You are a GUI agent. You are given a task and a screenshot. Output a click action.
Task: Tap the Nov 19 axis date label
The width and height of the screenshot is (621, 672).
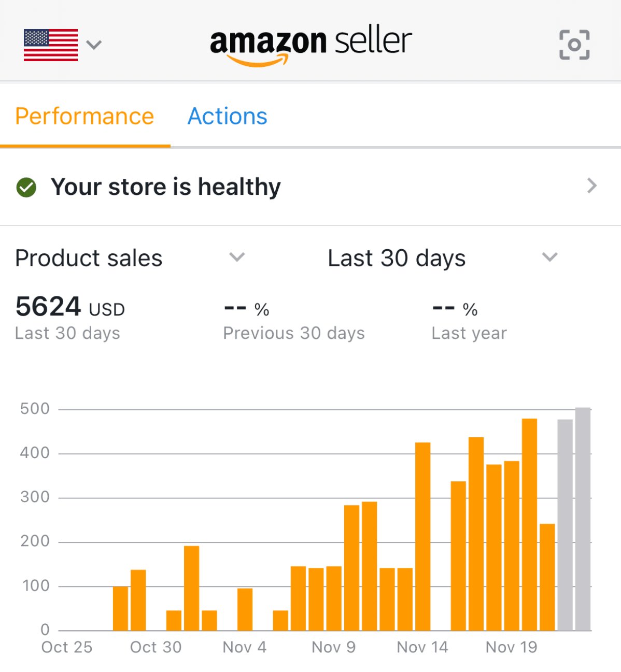pyautogui.click(x=512, y=647)
